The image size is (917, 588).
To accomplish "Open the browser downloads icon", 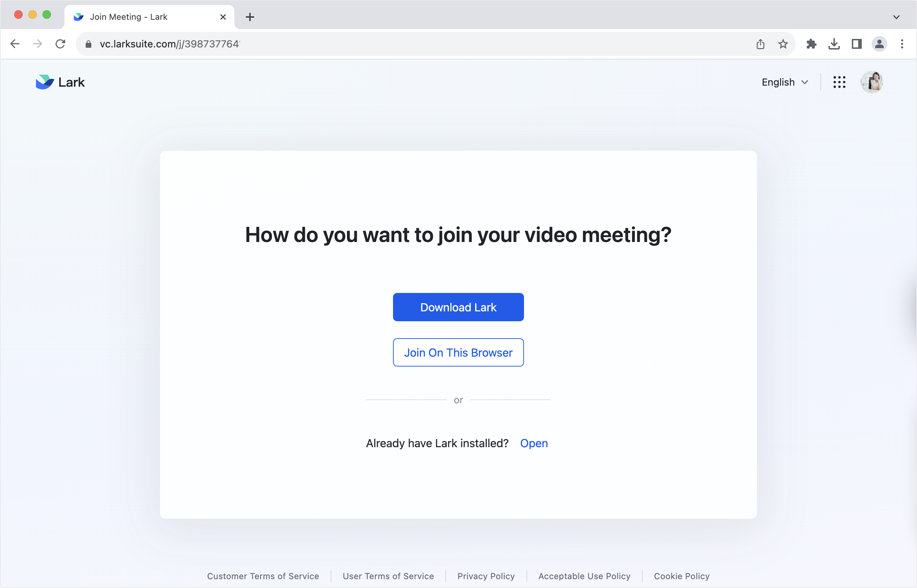I will 834,44.
